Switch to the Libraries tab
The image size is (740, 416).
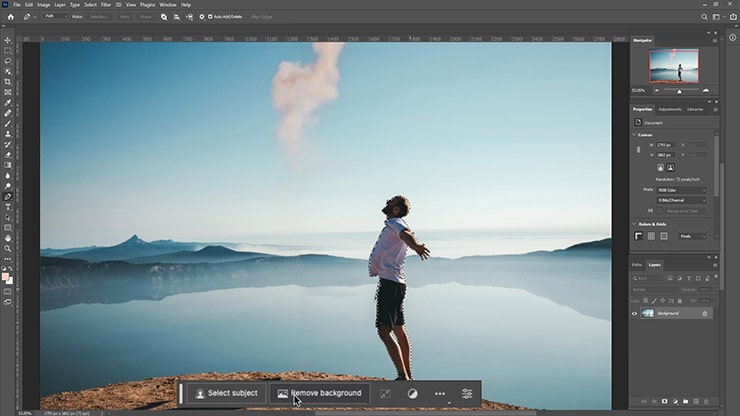coord(695,110)
